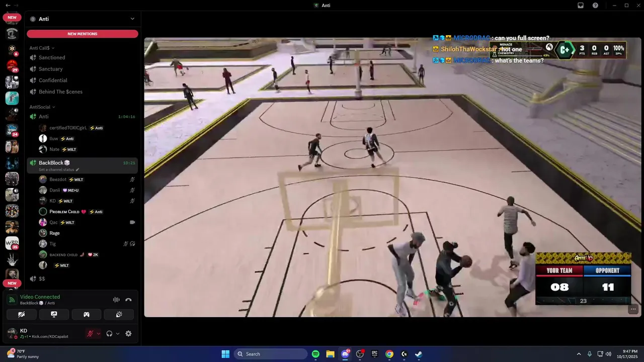644x362 pixels.
Task: Toggle the camera on or off
Action: click(22, 314)
